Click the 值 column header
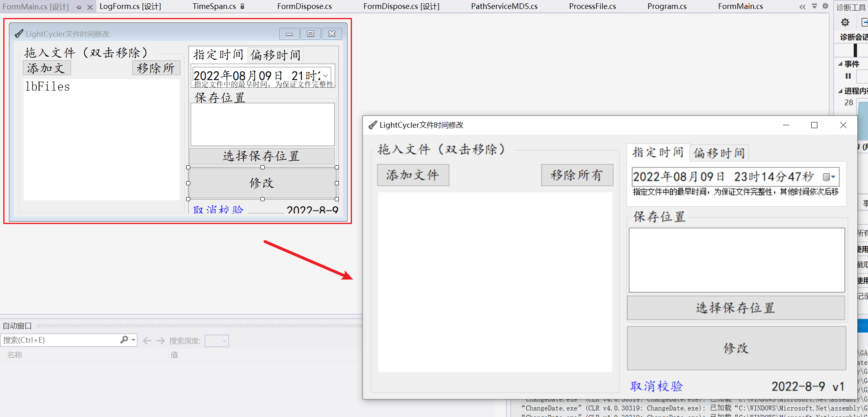 pyautogui.click(x=174, y=355)
